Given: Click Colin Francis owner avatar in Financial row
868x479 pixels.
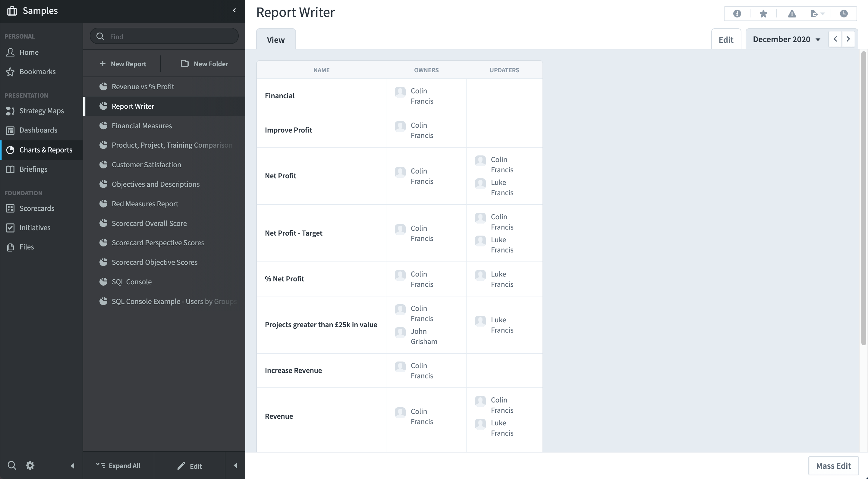Looking at the screenshot, I should [400, 92].
